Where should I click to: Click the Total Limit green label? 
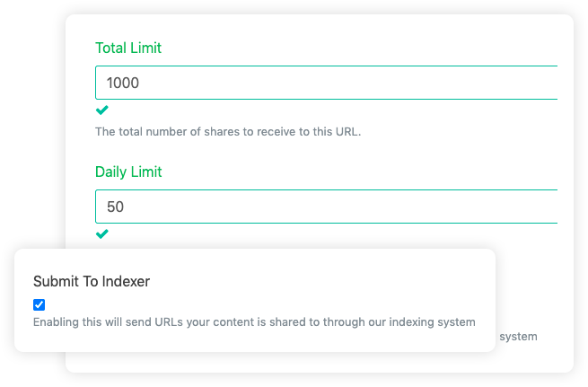(128, 48)
